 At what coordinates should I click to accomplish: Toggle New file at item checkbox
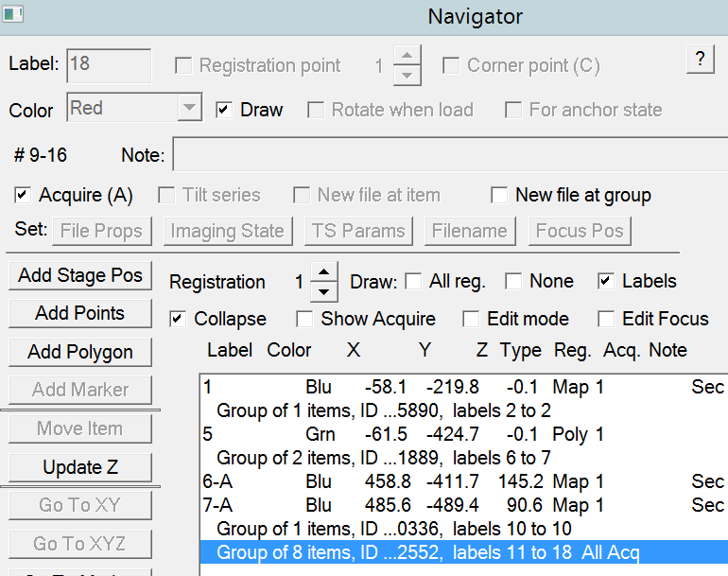pyautogui.click(x=302, y=195)
